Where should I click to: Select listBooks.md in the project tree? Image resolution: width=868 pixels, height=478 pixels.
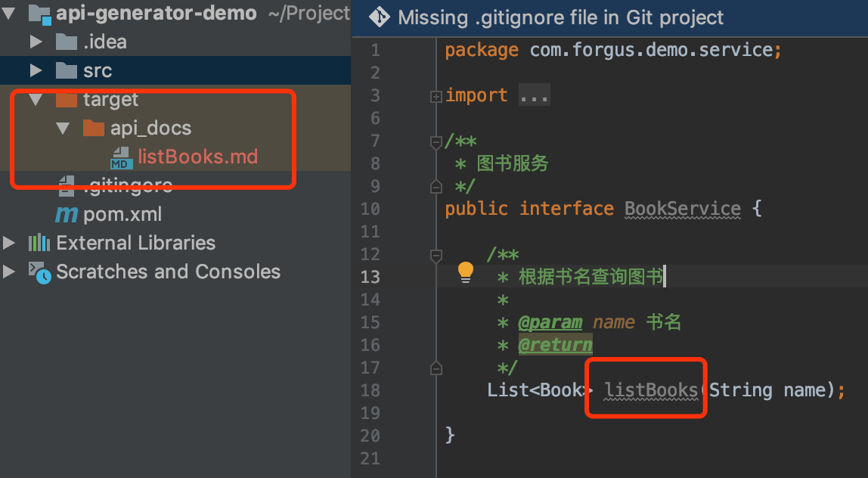[x=197, y=157]
